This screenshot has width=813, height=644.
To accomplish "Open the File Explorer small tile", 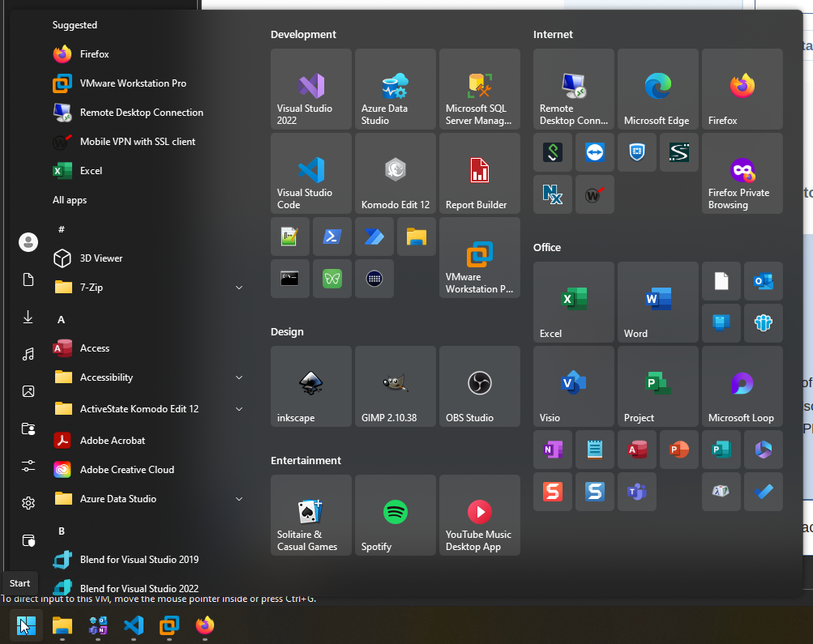I will click(x=417, y=237).
